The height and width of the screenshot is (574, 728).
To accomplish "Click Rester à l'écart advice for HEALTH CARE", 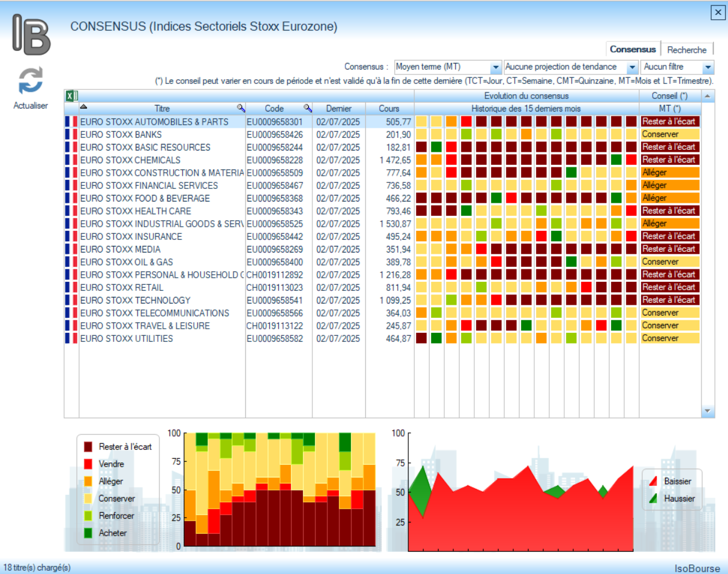I will coord(669,211).
